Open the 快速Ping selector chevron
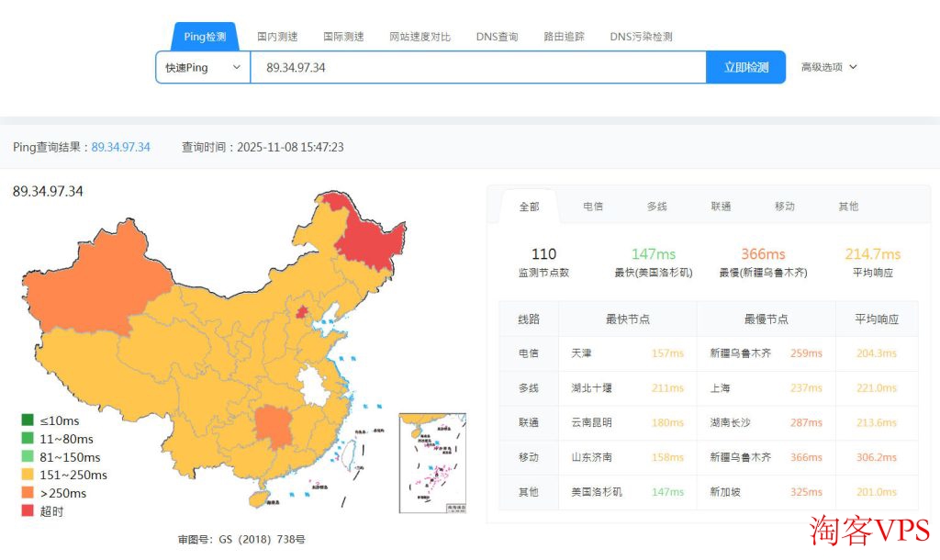The height and width of the screenshot is (560, 940). tap(235, 67)
